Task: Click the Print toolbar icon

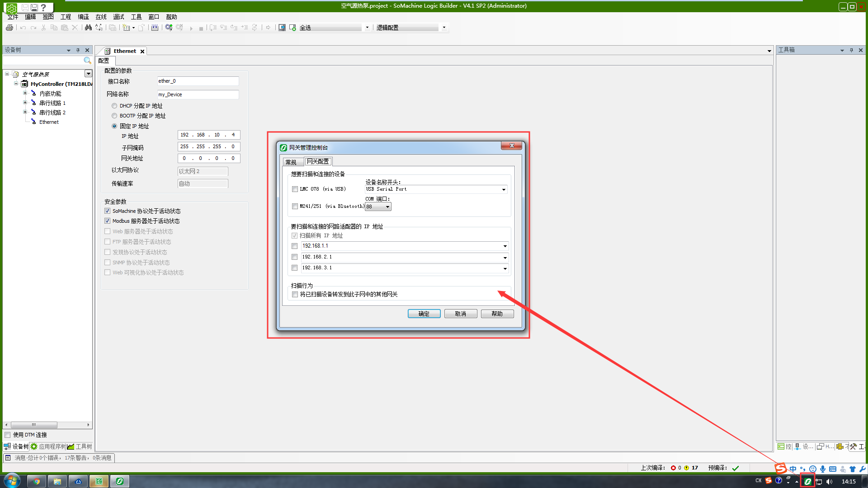Action: coord(9,28)
